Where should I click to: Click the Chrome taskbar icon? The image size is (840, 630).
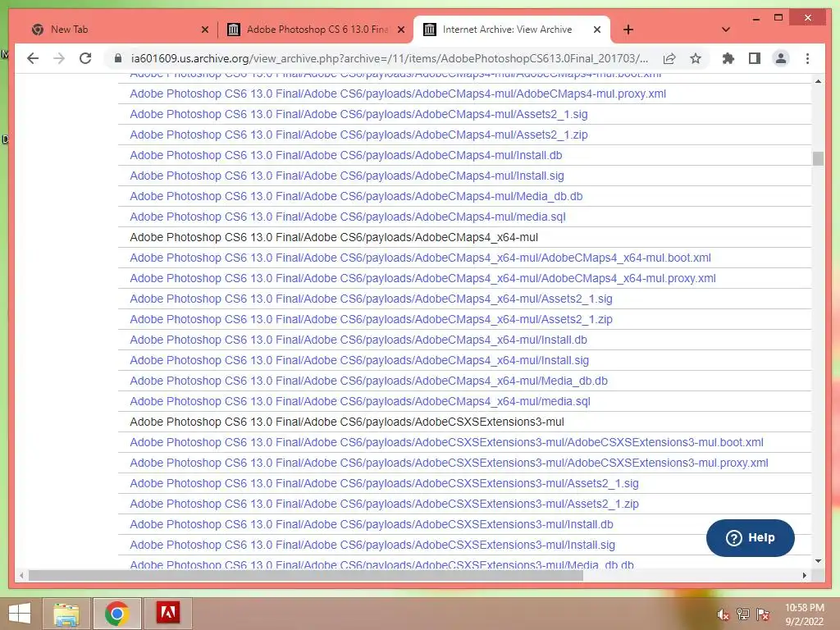pyautogui.click(x=116, y=614)
